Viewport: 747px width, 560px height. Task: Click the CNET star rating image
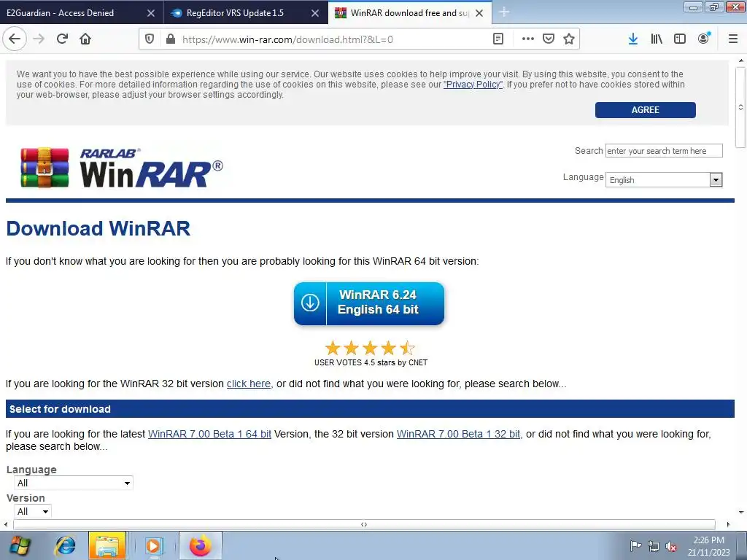[x=370, y=348]
